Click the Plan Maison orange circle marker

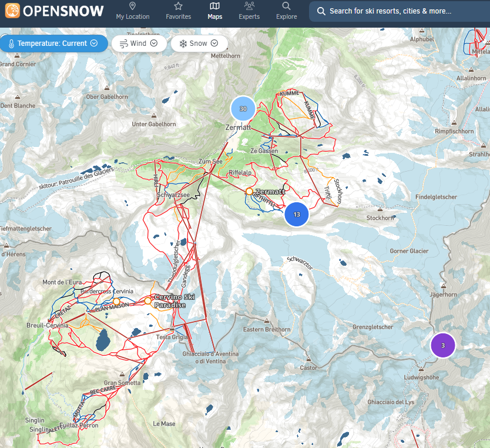[x=116, y=302]
